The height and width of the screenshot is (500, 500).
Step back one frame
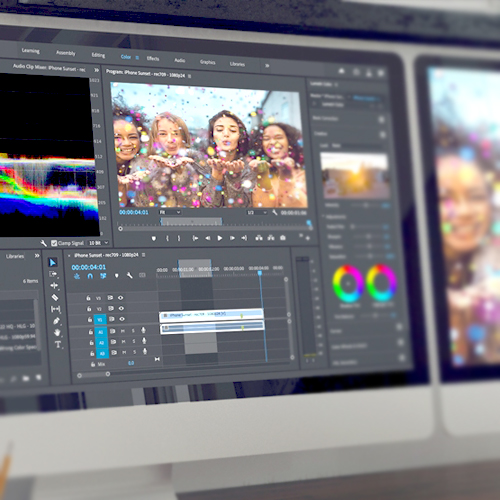pos(207,238)
